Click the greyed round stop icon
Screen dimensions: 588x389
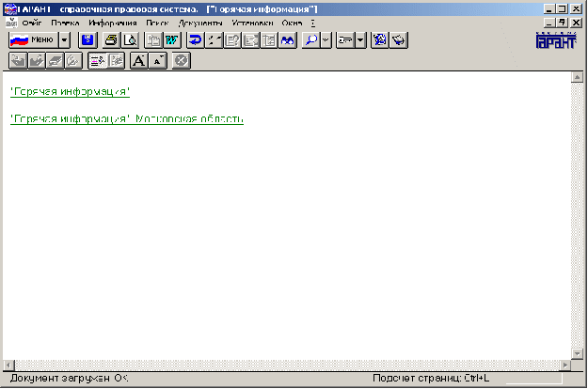tap(182, 61)
